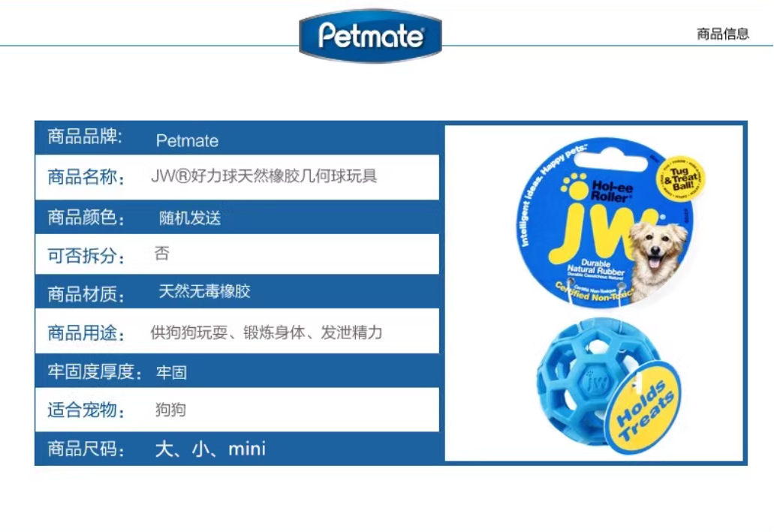Click the yellow Tug & Treat Ball sticker
The image size is (774, 532).
[x=680, y=179]
